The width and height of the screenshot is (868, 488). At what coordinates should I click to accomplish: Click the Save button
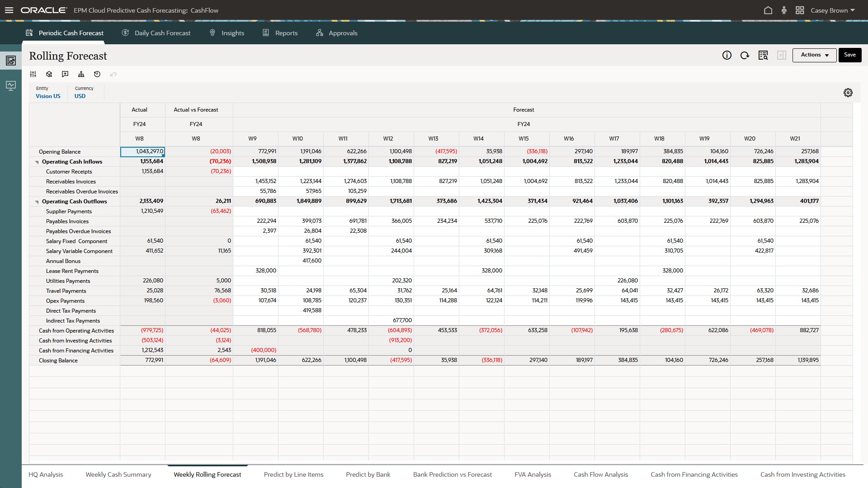click(x=849, y=55)
